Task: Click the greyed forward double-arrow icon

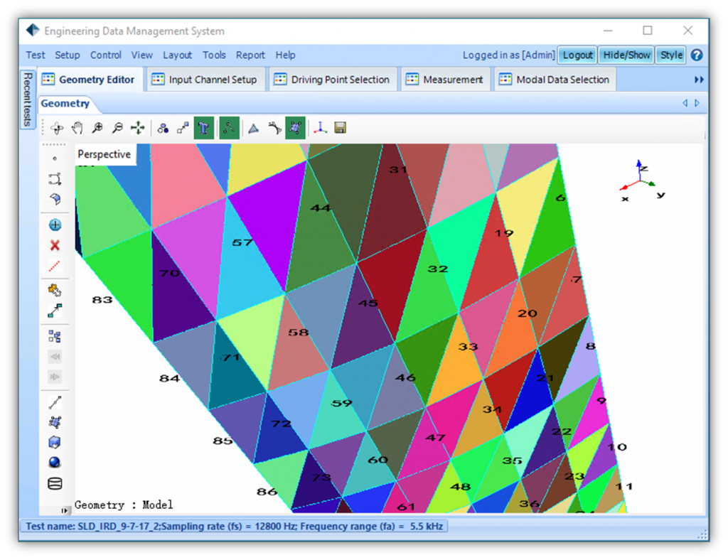Action: click(x=55, y=376)
